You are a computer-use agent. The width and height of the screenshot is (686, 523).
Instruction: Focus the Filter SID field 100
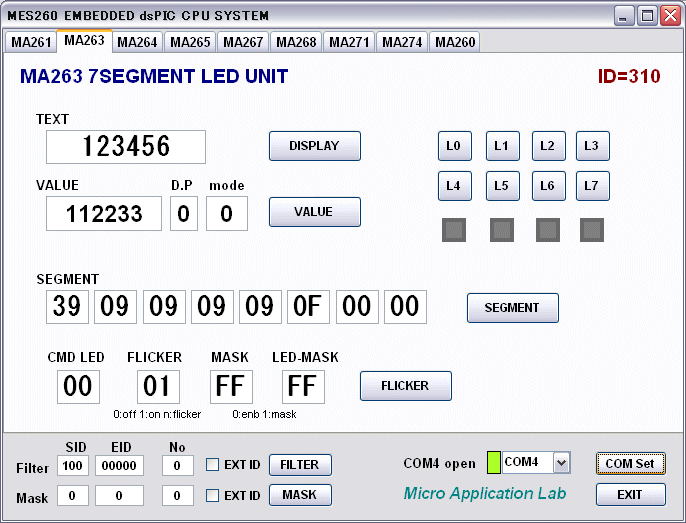tap(73, 466)
